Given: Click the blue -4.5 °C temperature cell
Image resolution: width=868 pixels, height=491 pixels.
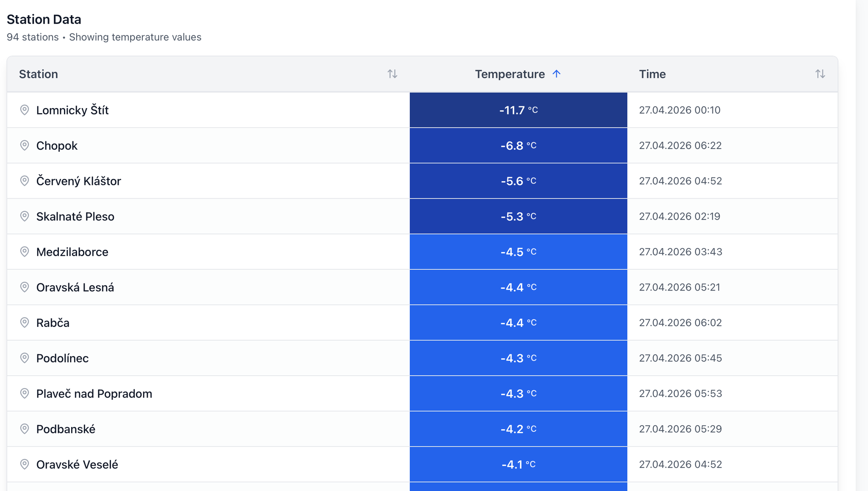Looking at the screenshot, I should click(x=518, y=252).
